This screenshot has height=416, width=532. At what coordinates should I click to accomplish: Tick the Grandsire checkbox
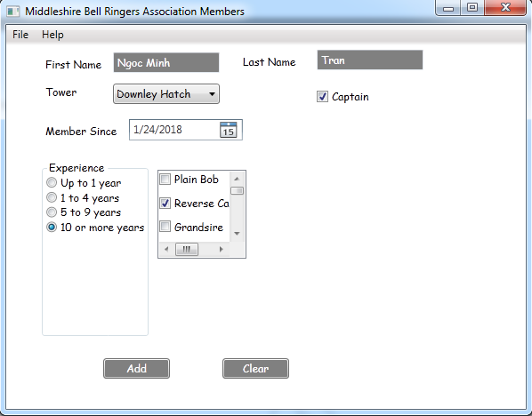pyautogui.click(x=165, y=227)
